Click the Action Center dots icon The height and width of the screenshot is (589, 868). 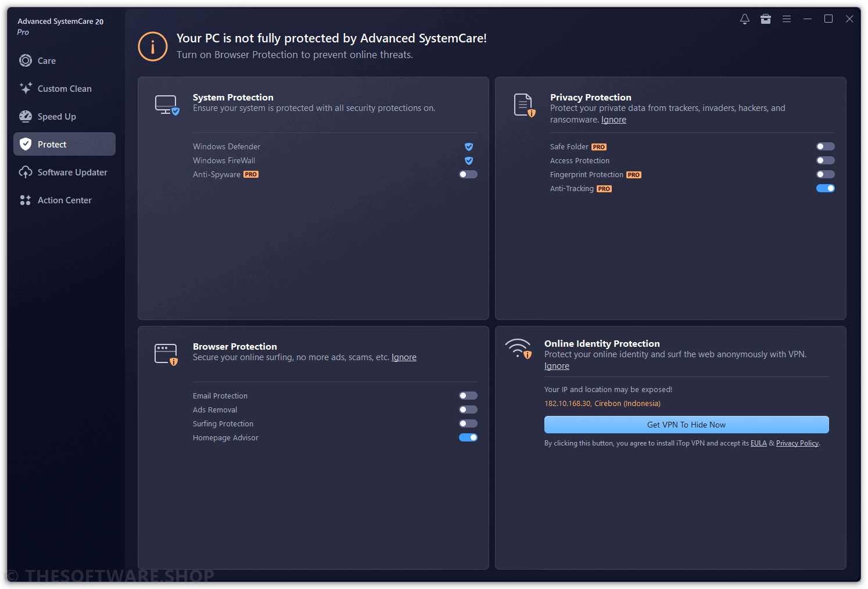[26, 200]
